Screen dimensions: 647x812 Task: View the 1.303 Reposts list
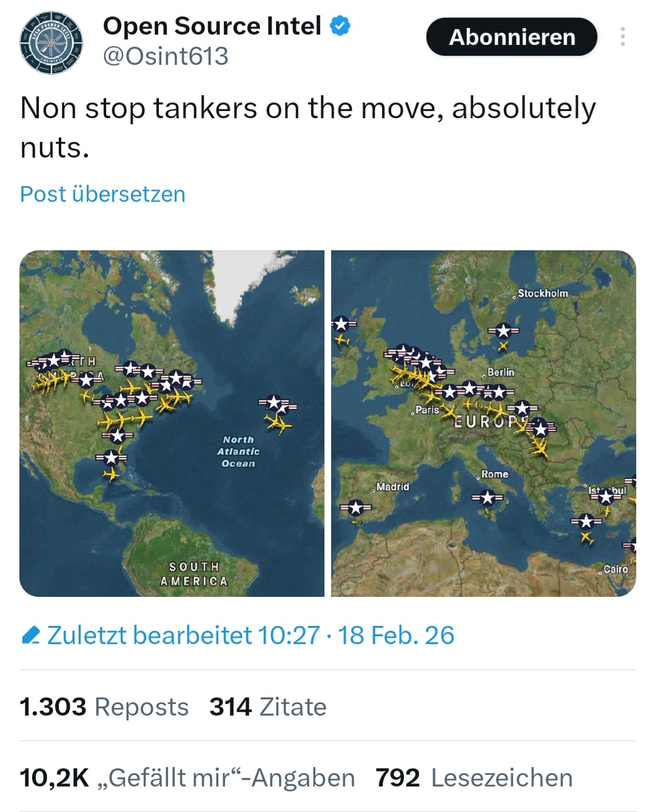104,707
